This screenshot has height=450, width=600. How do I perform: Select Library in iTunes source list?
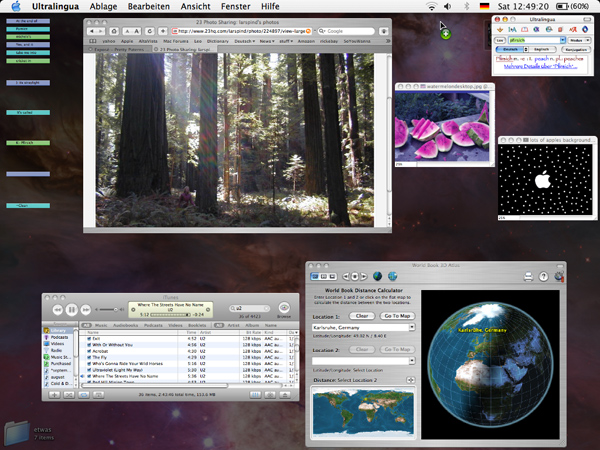[58, 331]
